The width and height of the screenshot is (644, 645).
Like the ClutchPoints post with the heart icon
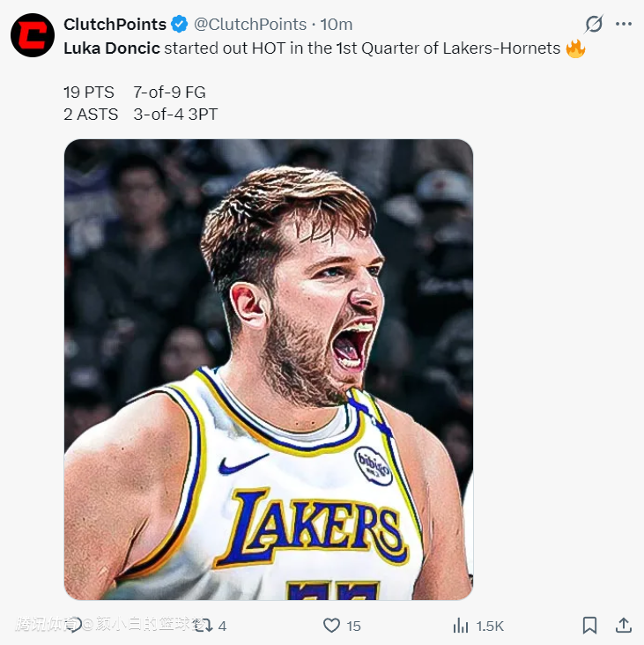pyautogui.click(x=331, y=626)
